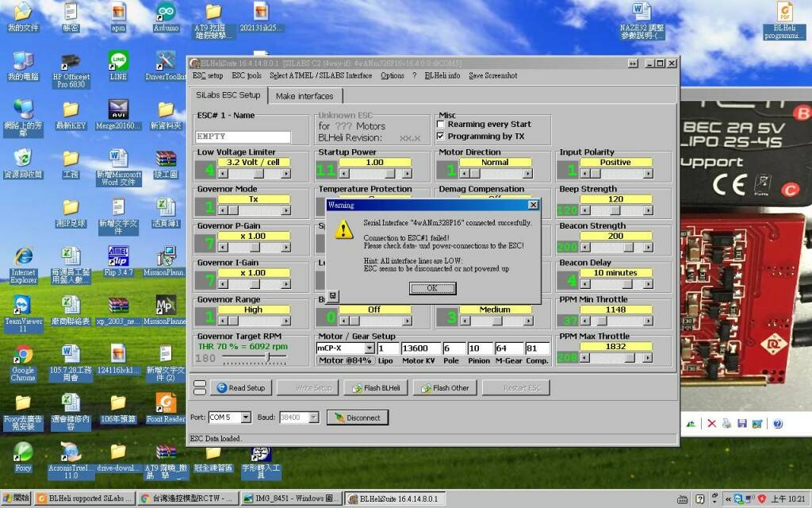The height and width of the screenshot is (508, 812).
Task: Uncheck Programming by TX checkbox
Action: (x=441, y=137)
